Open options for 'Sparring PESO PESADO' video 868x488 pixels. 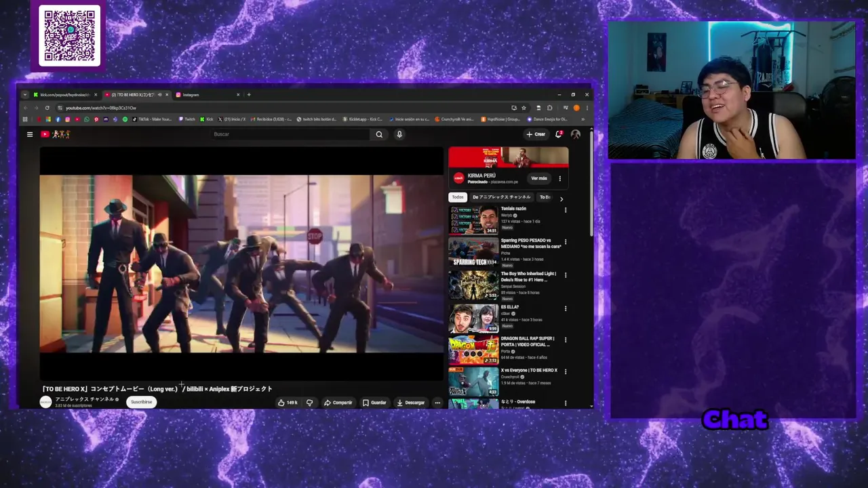[x=566, y=242]
